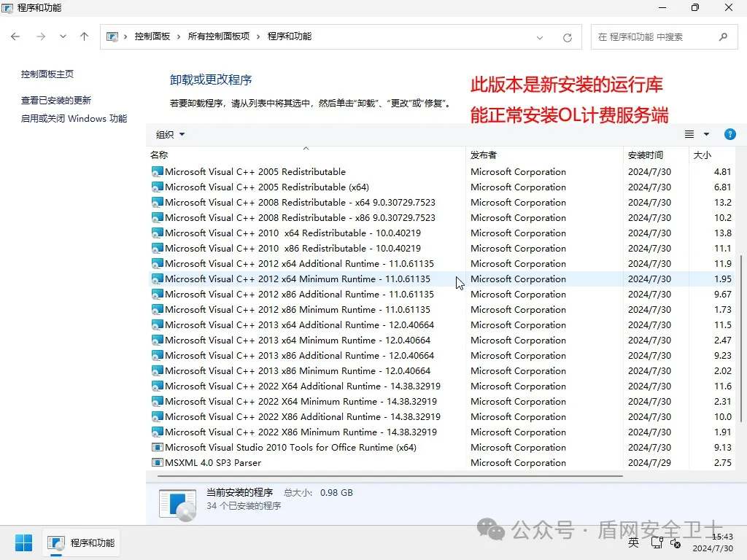747x560 pixels.
Task: Select icon of 2022 X64 Additional Runtime
Action: [158, 386]
